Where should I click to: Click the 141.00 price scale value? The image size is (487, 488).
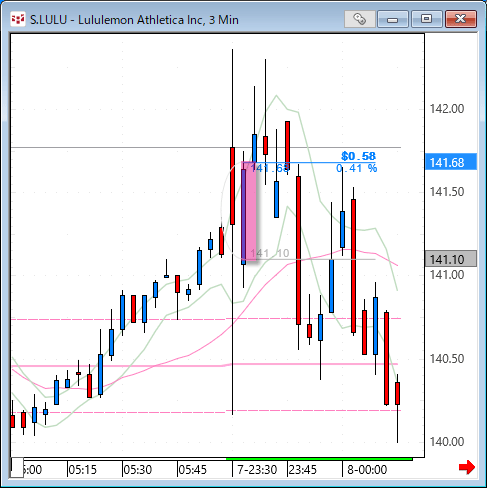point(447,275)
